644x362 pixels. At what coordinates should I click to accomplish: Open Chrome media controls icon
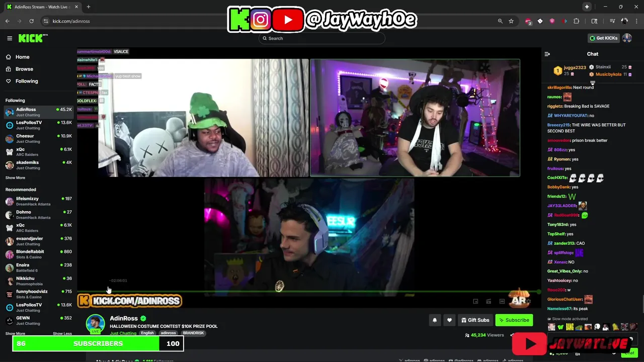pyautogui.click(x=612, y=21)
